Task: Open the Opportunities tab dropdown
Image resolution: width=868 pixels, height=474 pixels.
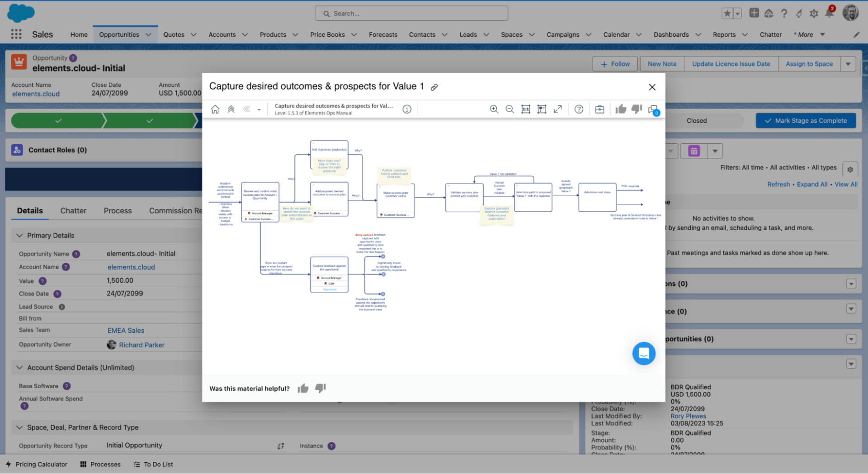Action: tap(148, 34)
